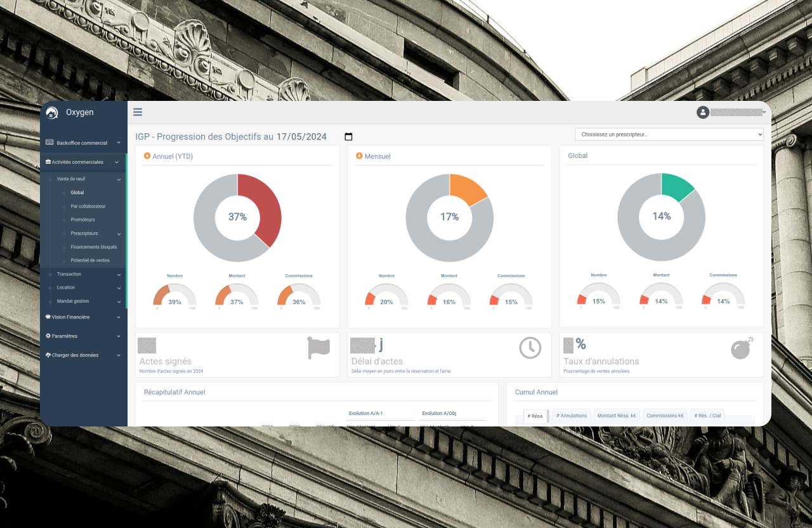Click the clock icon in Délai d'actes

click(x=530, y=347)
